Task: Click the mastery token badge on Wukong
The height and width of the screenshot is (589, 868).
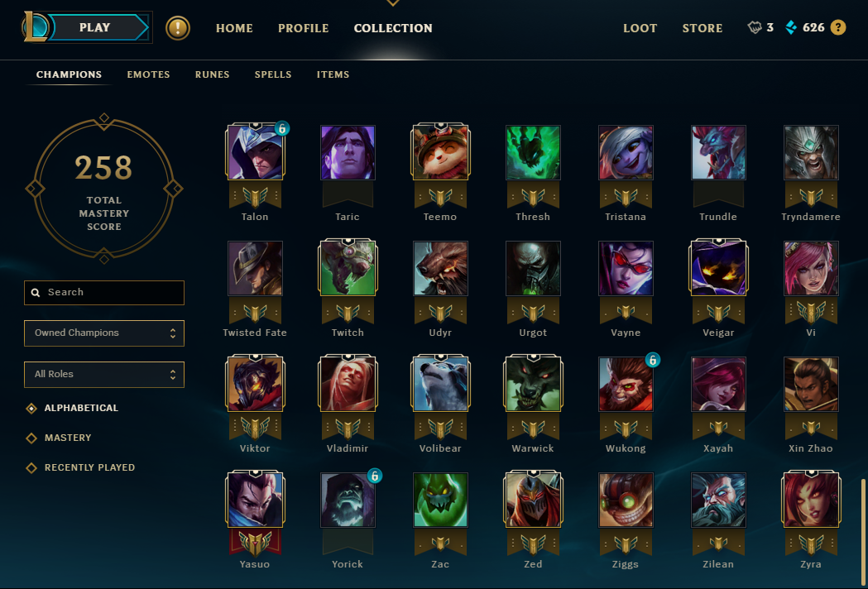Action: (x=653, y=361)
